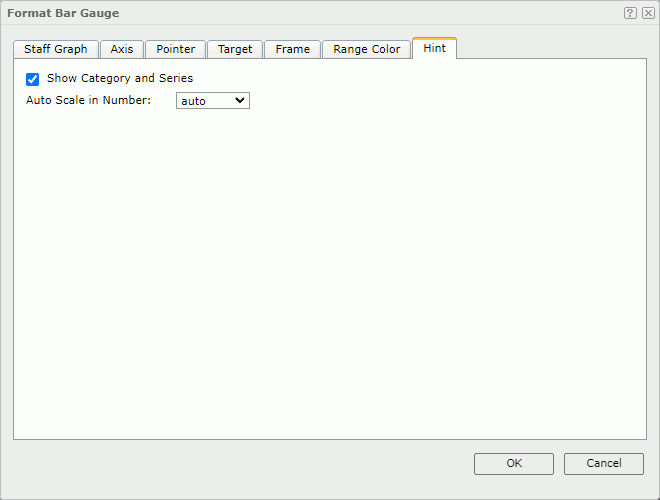Confirm with the OK button
The height and width of the screenshot is (500, 660).
click(x=514, y=463)
